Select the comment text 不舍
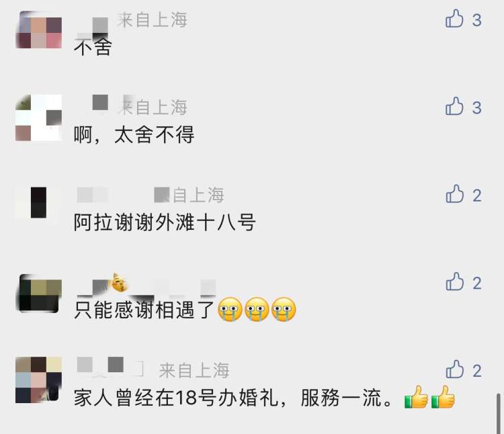This screenshot has height=434, width=504. click(x=93, y=47)
